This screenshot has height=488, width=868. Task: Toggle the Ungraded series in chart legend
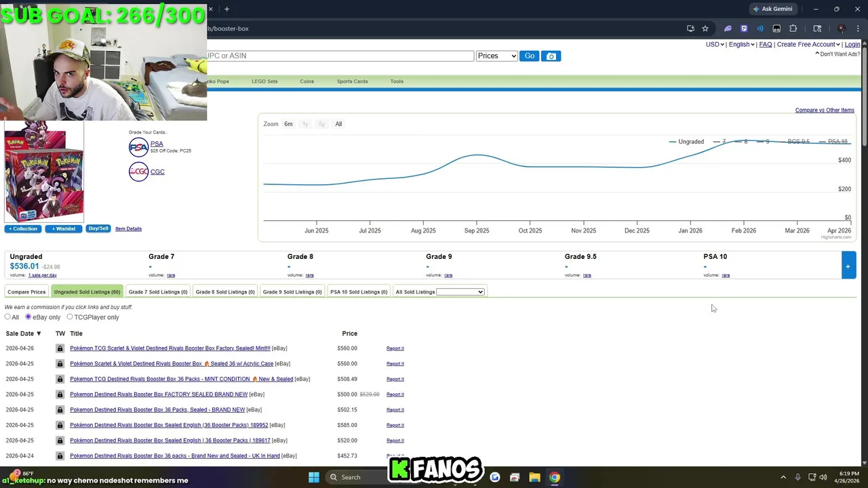(686, 142)
